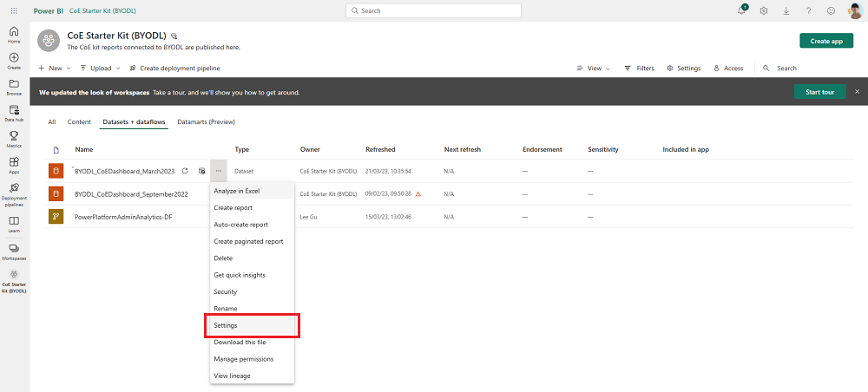868x392 pixels.
Task: Open Data hub in the sidebar
Action: (x=15, y=113)
